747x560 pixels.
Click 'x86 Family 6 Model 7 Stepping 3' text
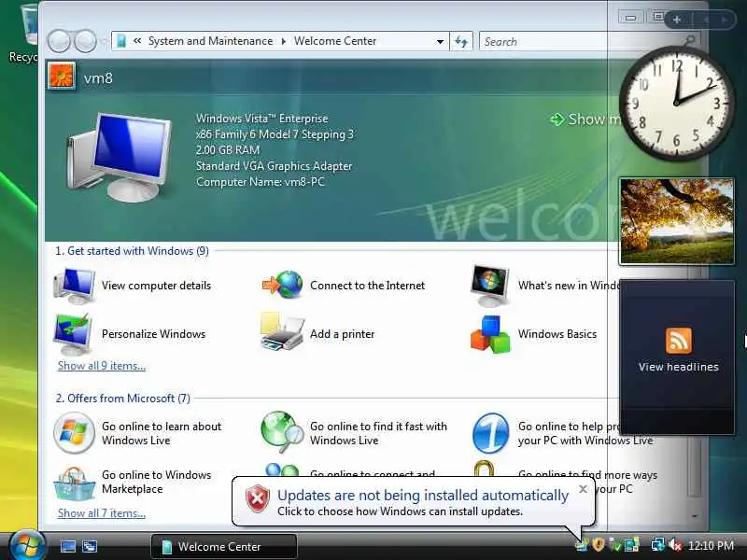(x=275, y=134)
